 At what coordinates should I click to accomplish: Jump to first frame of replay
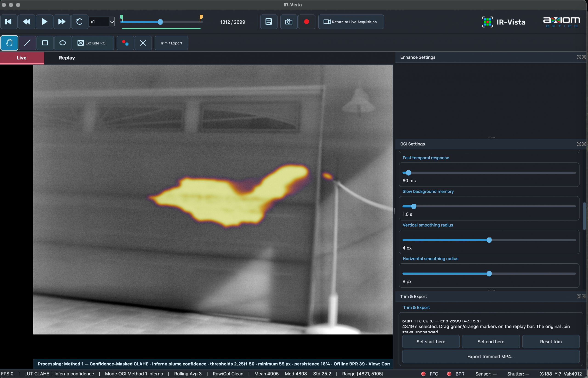pyautogui.click(x=9, y=22)
